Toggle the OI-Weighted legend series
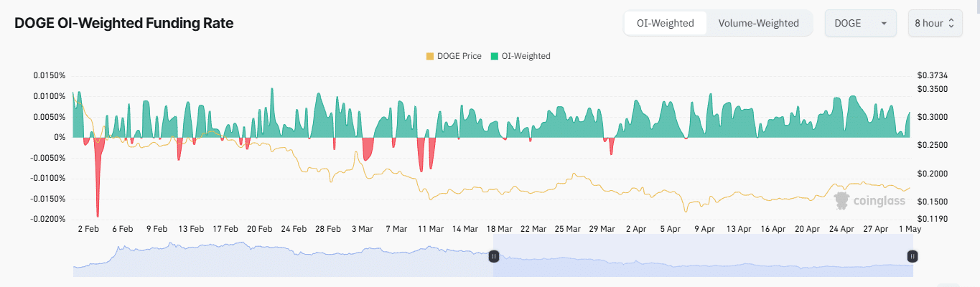The image size is (980, 287). 521,56
